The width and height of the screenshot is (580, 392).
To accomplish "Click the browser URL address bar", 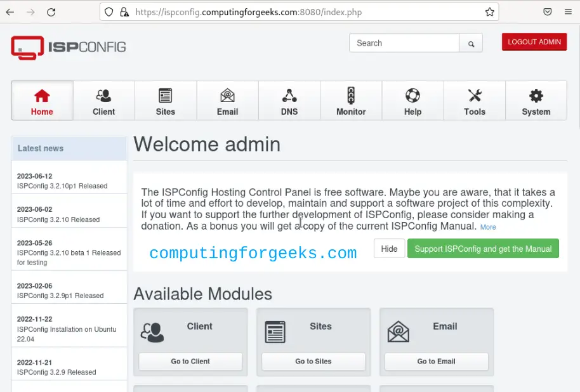I will [x=299, y=12].
